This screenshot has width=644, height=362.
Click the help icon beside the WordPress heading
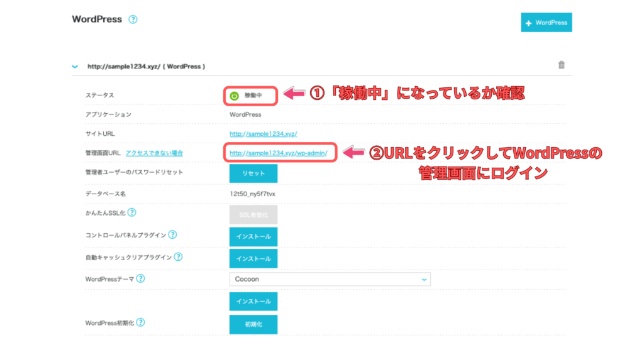(133, 19)
